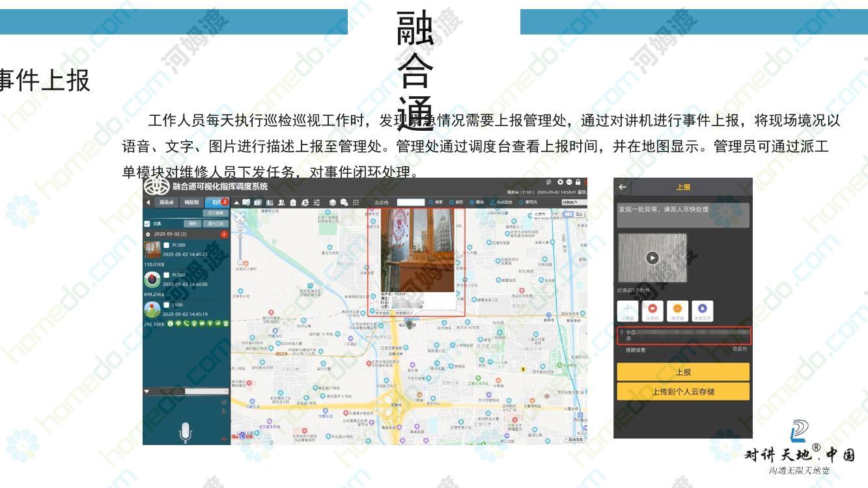This screenshot has height=488, width=868.
Task: Check the L500 record checkbox
Action: [x=166, y=305]
